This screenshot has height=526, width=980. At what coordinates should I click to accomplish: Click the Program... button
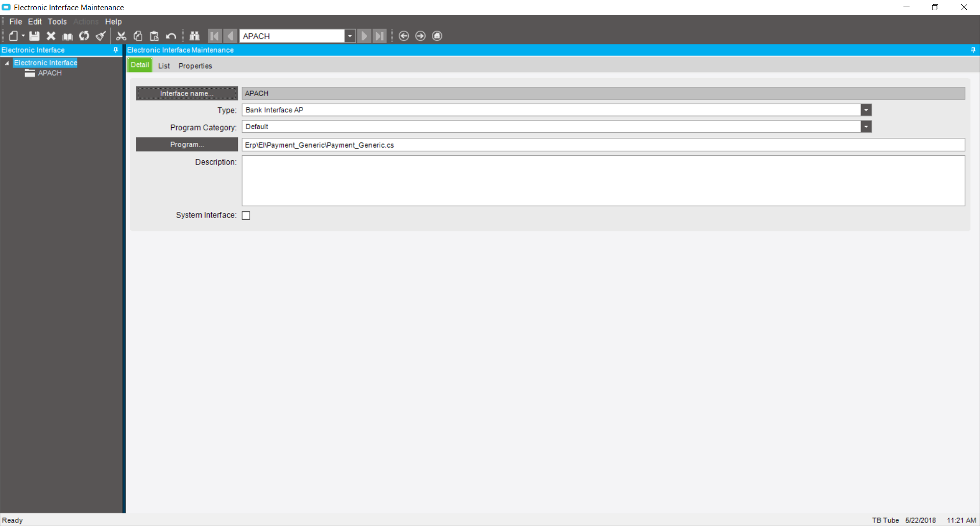(x=187, y=145)
